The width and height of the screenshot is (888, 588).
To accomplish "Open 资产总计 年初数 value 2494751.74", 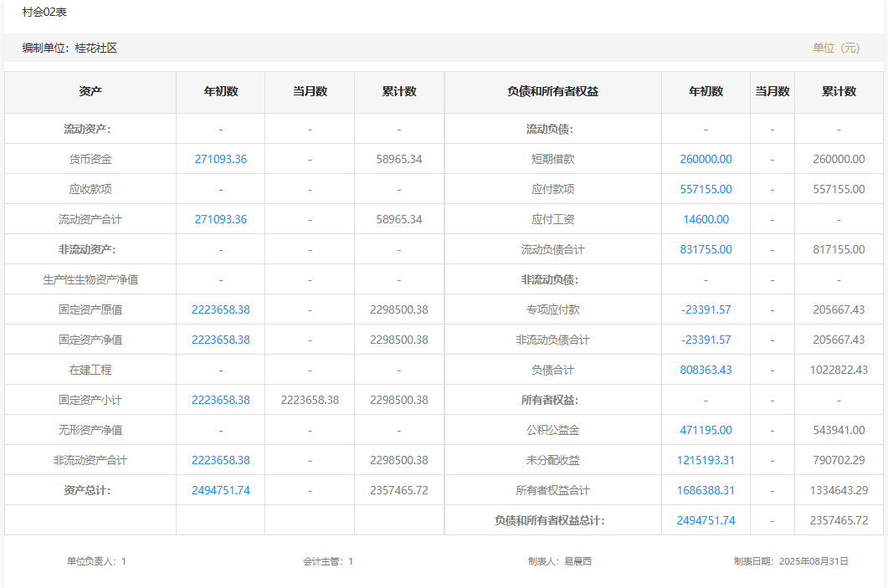I will pos(220,490).
